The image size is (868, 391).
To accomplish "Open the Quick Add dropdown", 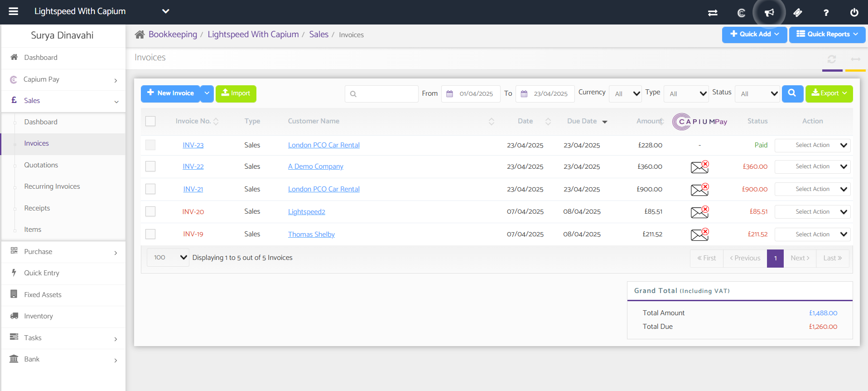I will 754,34.
